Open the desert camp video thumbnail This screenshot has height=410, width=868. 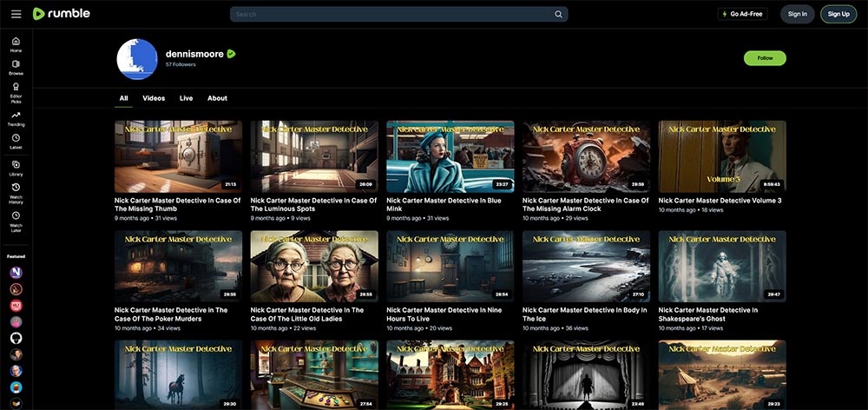(722, 375)
